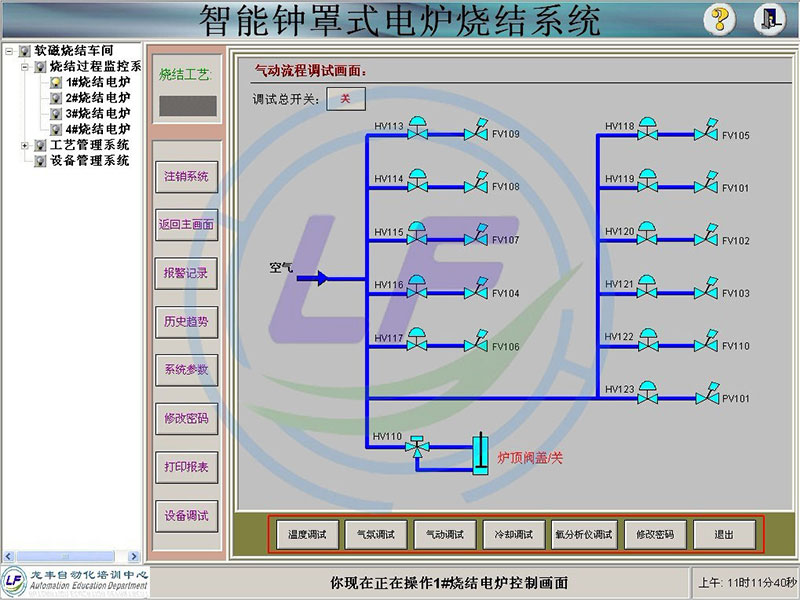Click the 烧结工艺 gray display field

tap(186, 104)
